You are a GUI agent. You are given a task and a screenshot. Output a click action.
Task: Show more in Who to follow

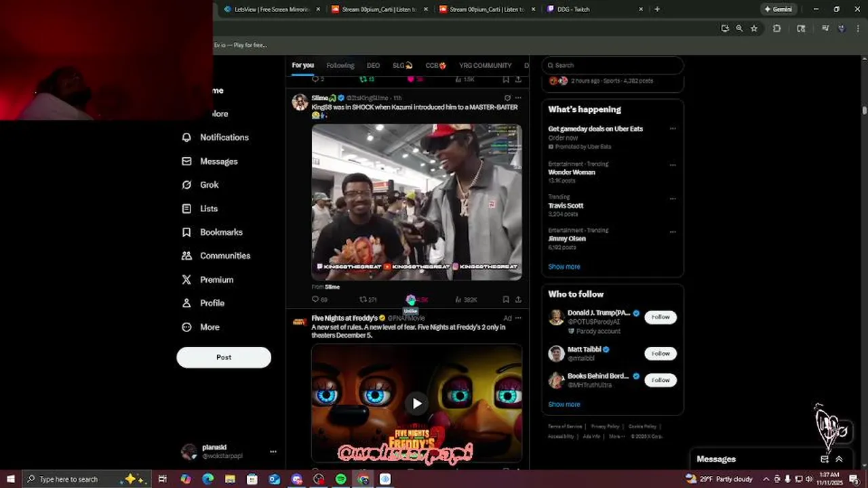click(x=564, y=405)
